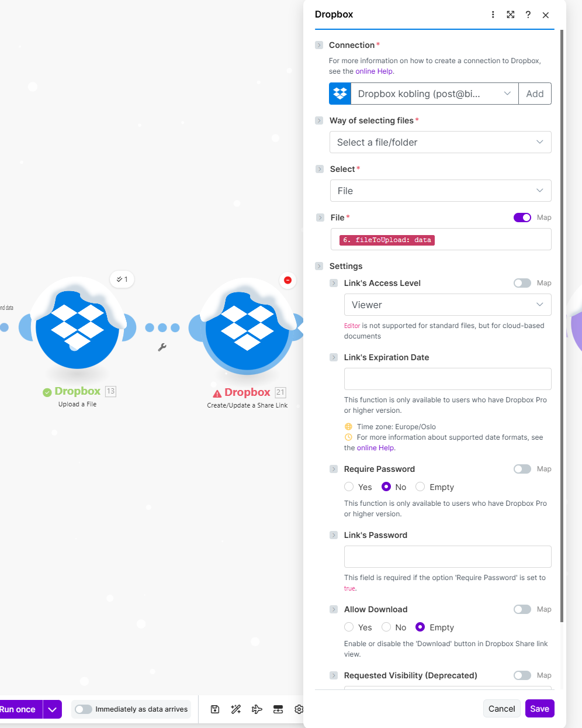The width and height of the screenshot is (582, 728).
Task: Click the Link's Expiration Date input field
Action: [448, 379]
